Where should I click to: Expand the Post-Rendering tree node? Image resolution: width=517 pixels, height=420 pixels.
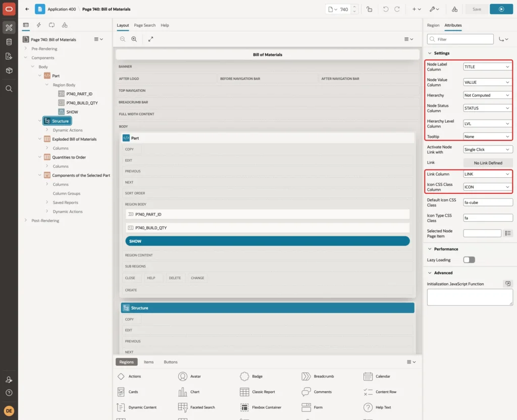(26, 220)
